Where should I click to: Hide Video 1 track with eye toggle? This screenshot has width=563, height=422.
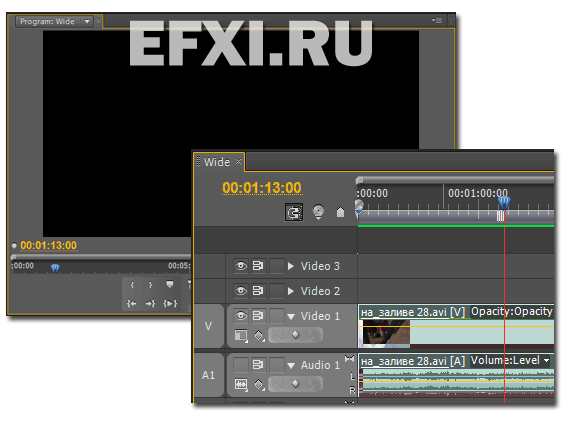pos(241,316)
